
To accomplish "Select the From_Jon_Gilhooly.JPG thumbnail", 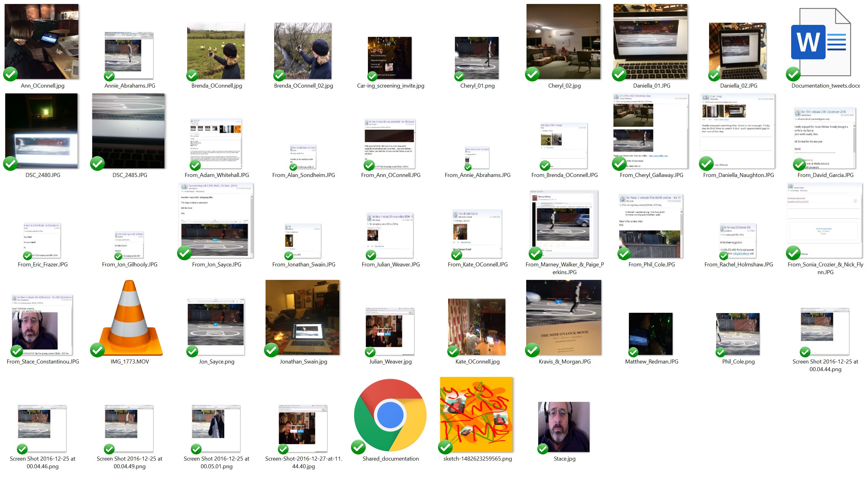I will pyautogui.click(x=129, y=245).
